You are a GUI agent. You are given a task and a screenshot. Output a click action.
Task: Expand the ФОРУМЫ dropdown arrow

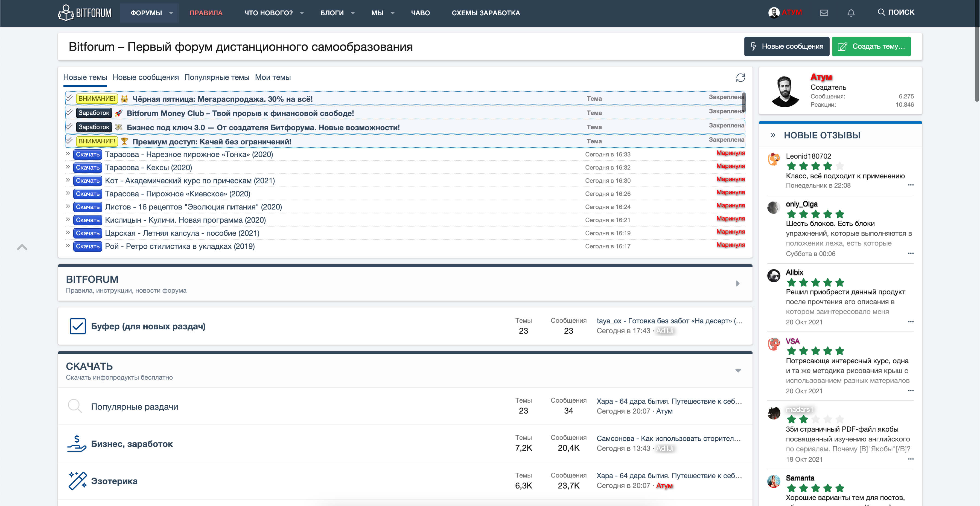click(x=171, y=13)
